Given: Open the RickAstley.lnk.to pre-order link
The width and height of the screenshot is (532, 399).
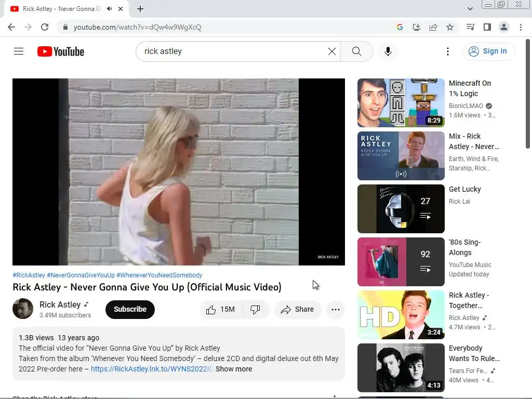Looking at the screenshot, I should click(x=152, y=369).
